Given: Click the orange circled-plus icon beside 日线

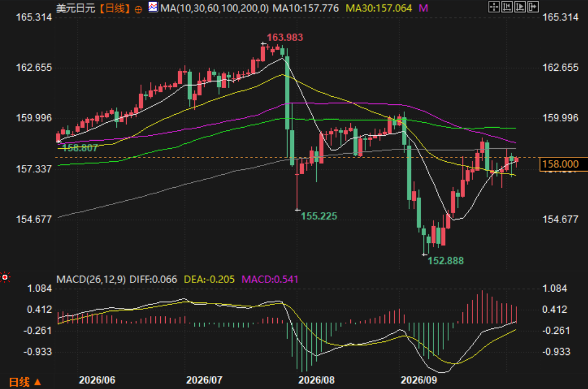Looking at the screenshot, I should 139,9.
